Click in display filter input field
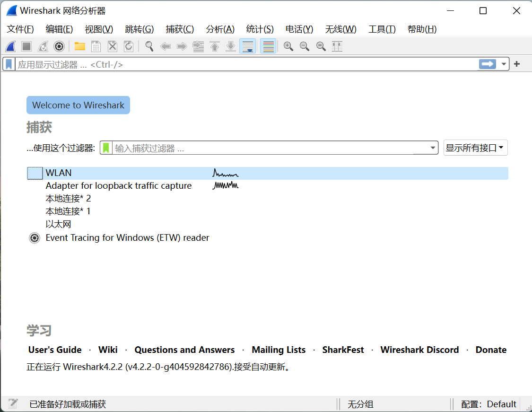 [x=247, y=64]
